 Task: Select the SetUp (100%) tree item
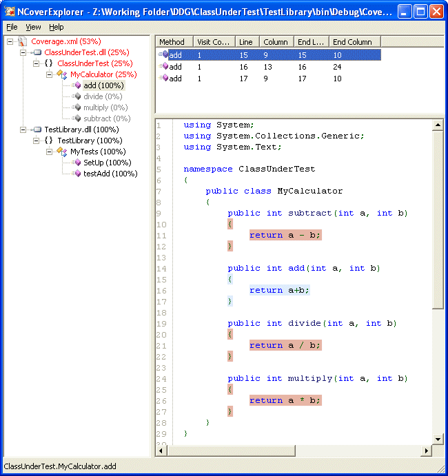point(108,163)
